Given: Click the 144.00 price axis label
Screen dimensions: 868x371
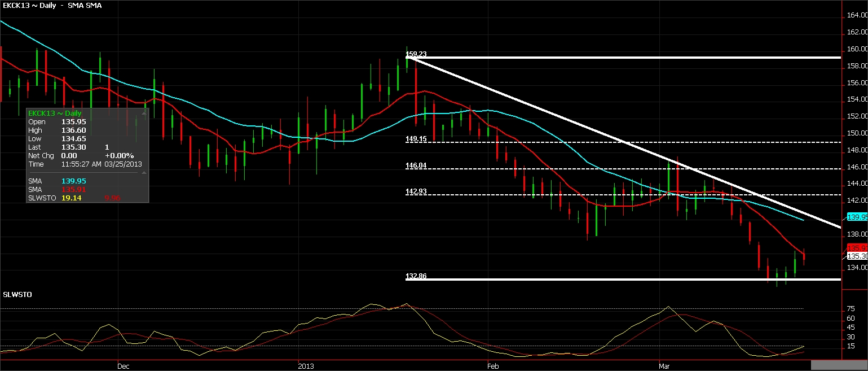Looking at the screenshot, I should (x=857, y=184).
